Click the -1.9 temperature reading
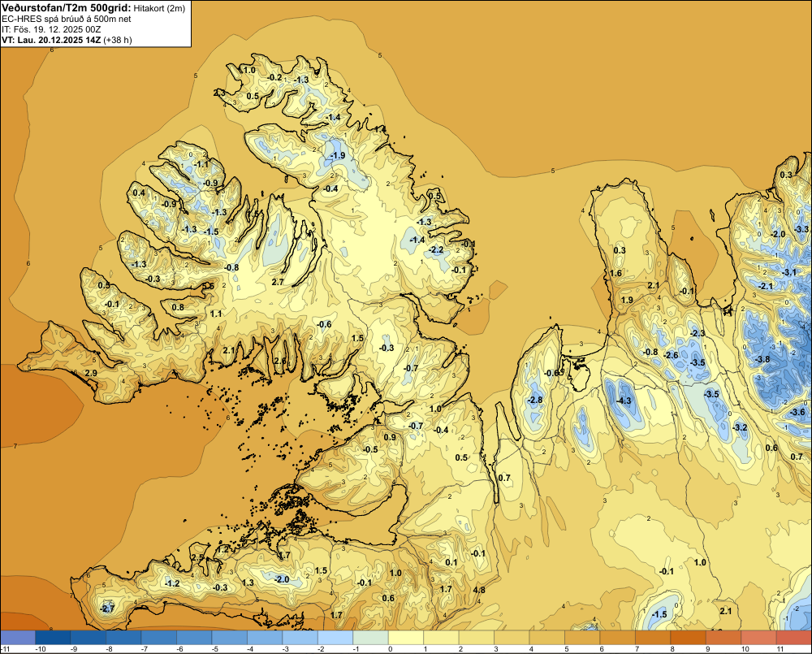The width and height of the screenshot is (812, 654). tap(338, 155)
